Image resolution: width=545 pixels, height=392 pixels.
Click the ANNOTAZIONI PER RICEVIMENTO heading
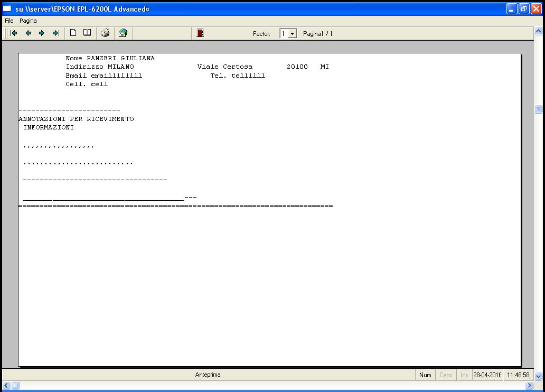click(76, 119)
